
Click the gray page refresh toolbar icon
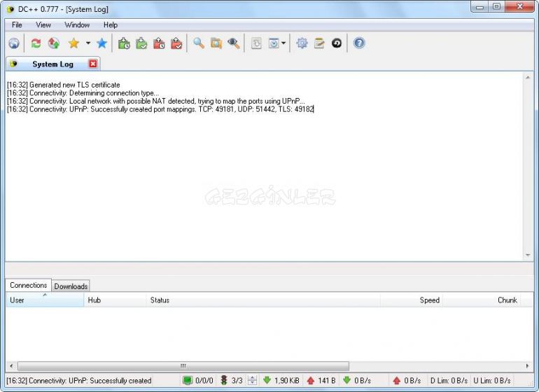pyautogui.click(x=256, y=43)
